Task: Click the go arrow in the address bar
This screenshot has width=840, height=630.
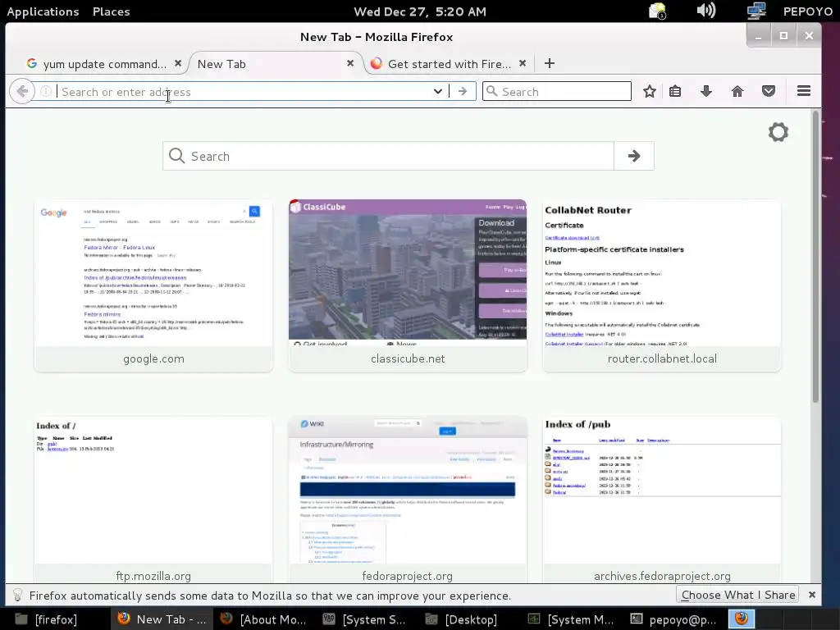Action: tap(463, 92)
